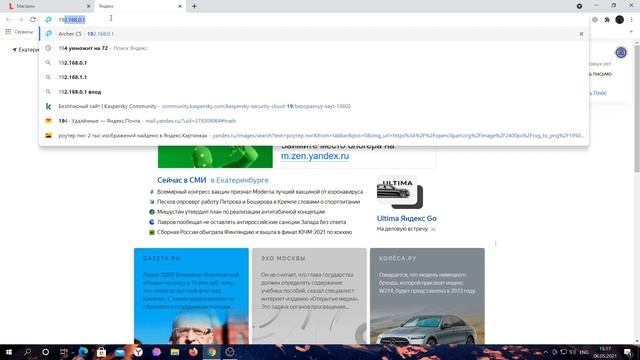The image size is (640, 360).
Task: Open the m.zen.yandex.ru link
Action: coord(315,156)
